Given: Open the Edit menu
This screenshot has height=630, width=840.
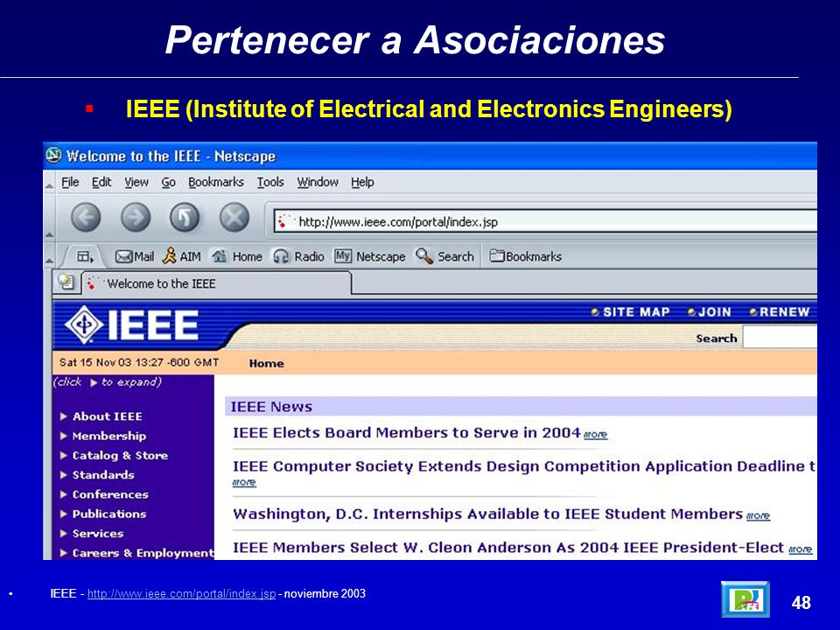Looking at the screenshot, I should click(101, 182).
